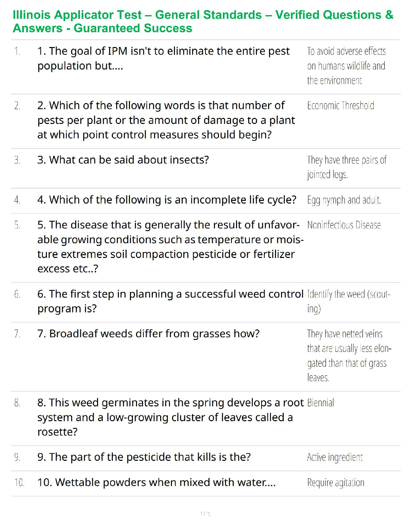Select the answer 'Egg nymph and adult'
This screenshot has height=532, width=411.
click(344, 200)
